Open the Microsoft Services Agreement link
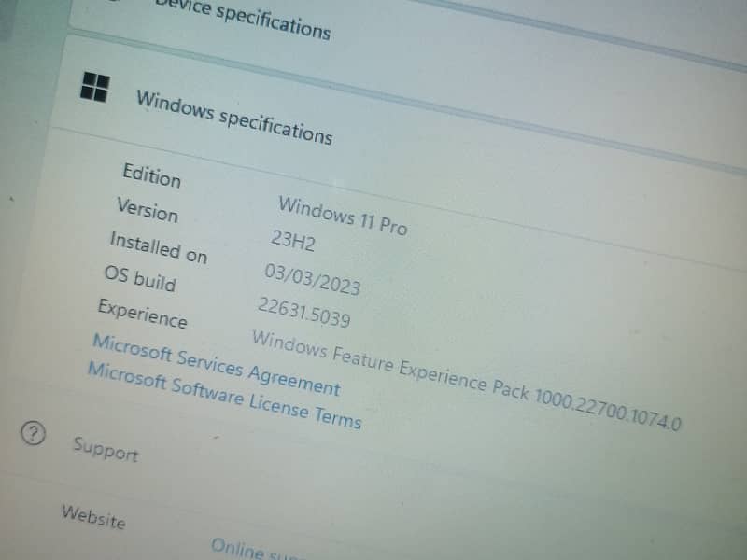The height and width of the screenshot is (560, 747). pos(217,365)
